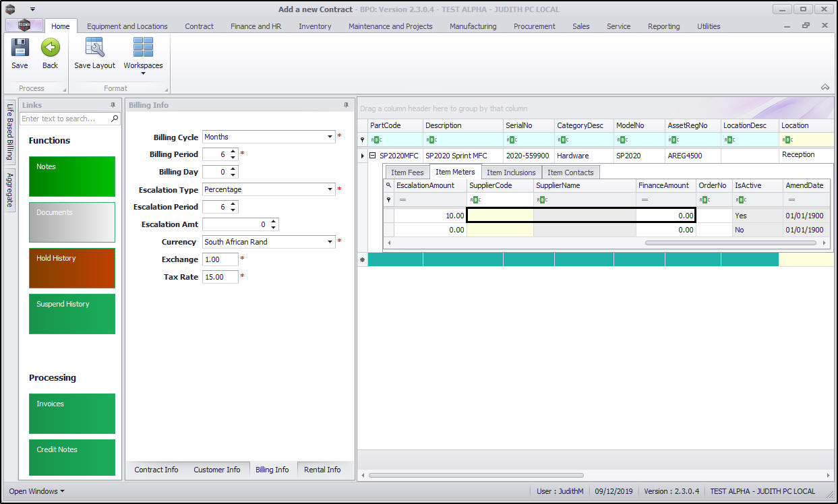Click the search magnifier in Links panel

pos(115,119)
